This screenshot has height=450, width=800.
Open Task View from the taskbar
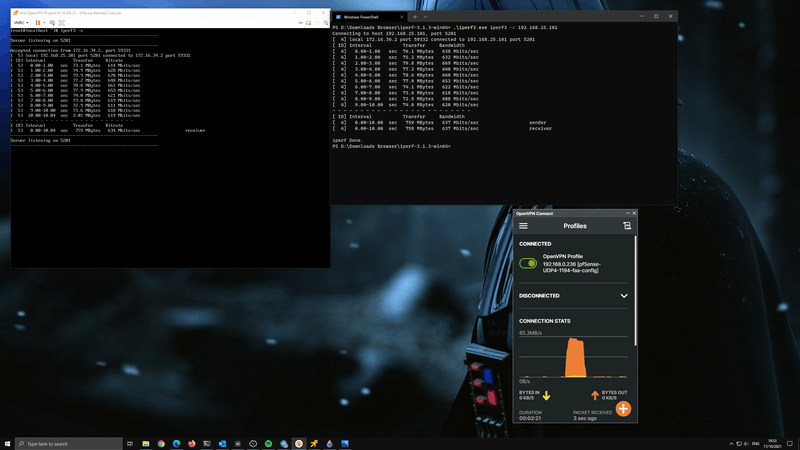pos(130,443)
